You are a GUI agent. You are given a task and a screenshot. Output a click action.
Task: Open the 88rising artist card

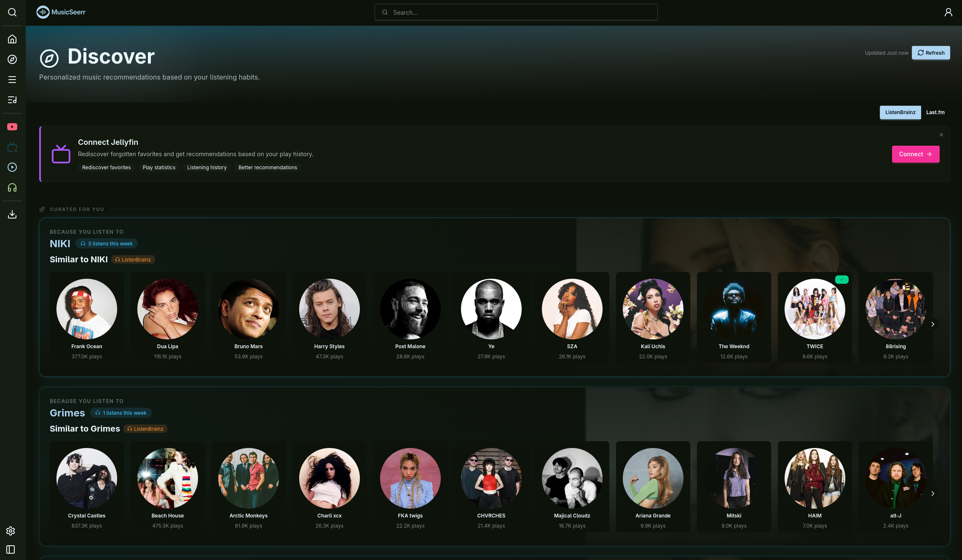click(x=896, y=317)
